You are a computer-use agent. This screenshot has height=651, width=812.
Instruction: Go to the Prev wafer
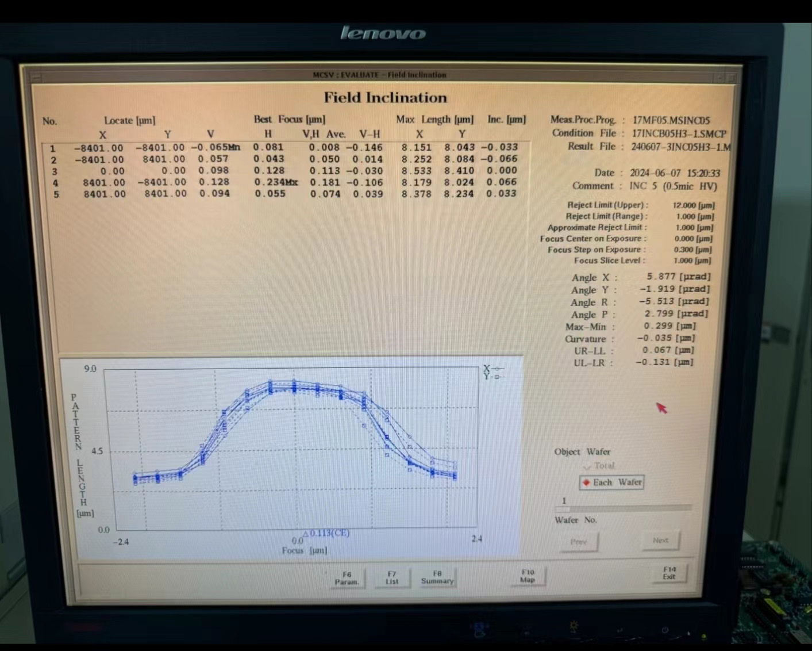coord(578,542)
